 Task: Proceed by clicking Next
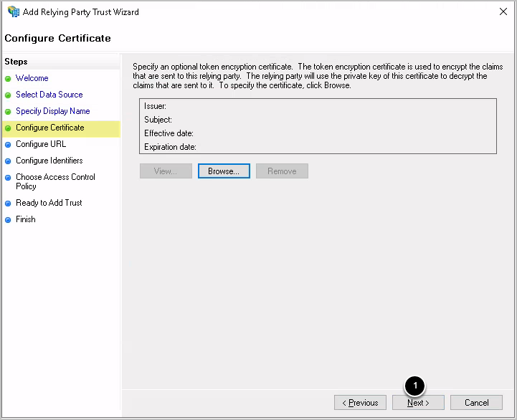418,403
